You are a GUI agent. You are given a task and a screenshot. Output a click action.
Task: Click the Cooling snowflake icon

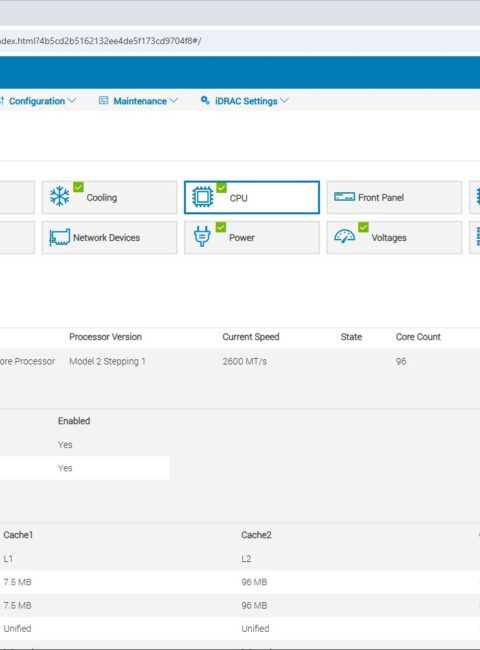(60, 196)
